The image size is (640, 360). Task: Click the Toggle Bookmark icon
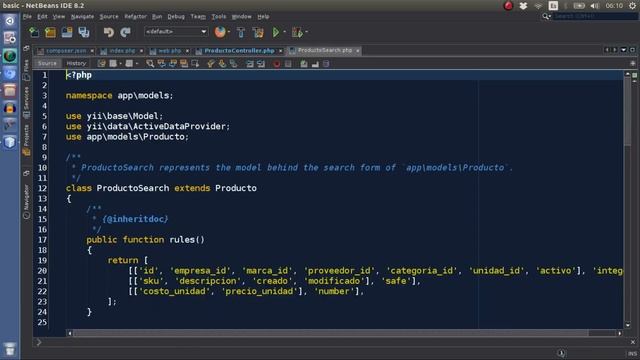point(233,64)
